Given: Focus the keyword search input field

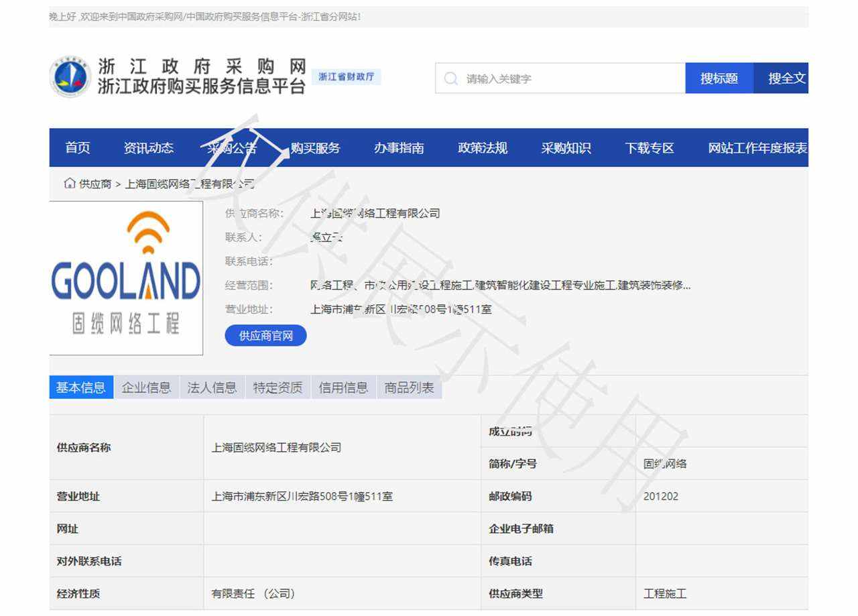Looking at the screenshot, I should point(570,78).
